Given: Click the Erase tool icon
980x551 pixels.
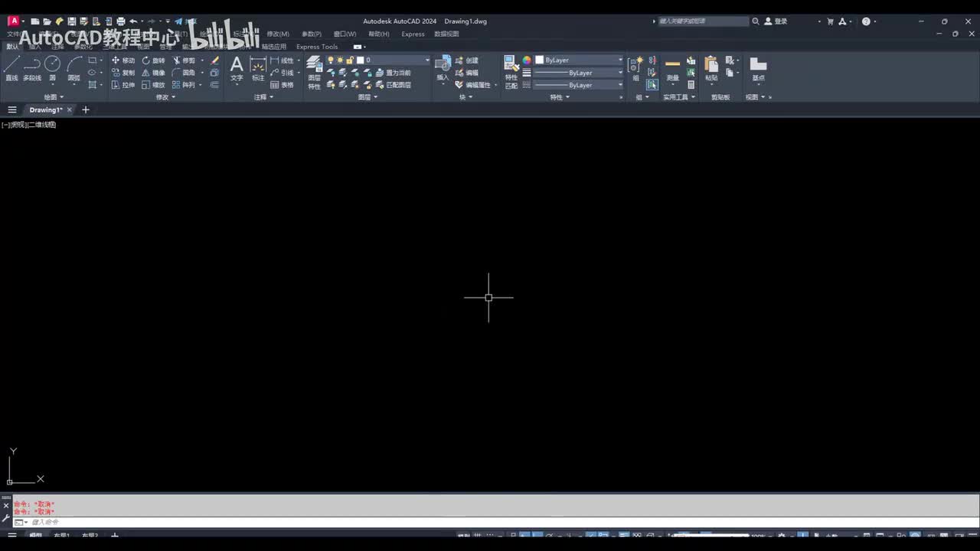Looking at the screenshot, I should pos(215,60).
